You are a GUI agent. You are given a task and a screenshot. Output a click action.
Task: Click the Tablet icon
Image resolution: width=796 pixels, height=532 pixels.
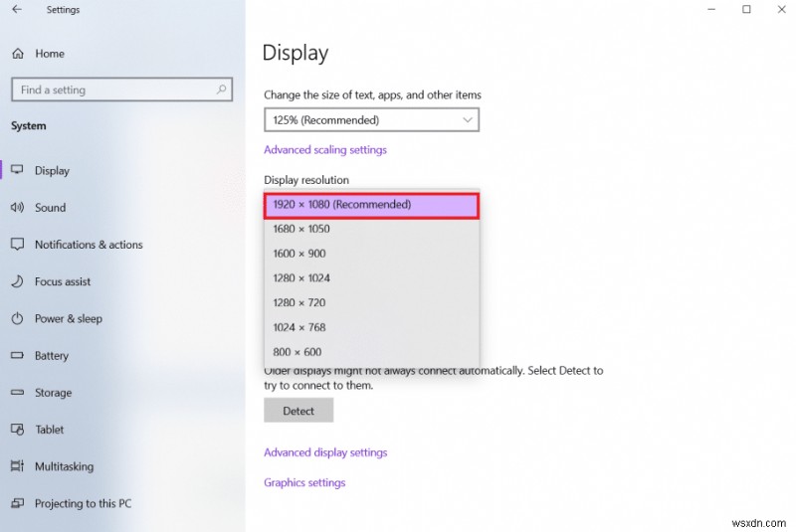(17, 429)
